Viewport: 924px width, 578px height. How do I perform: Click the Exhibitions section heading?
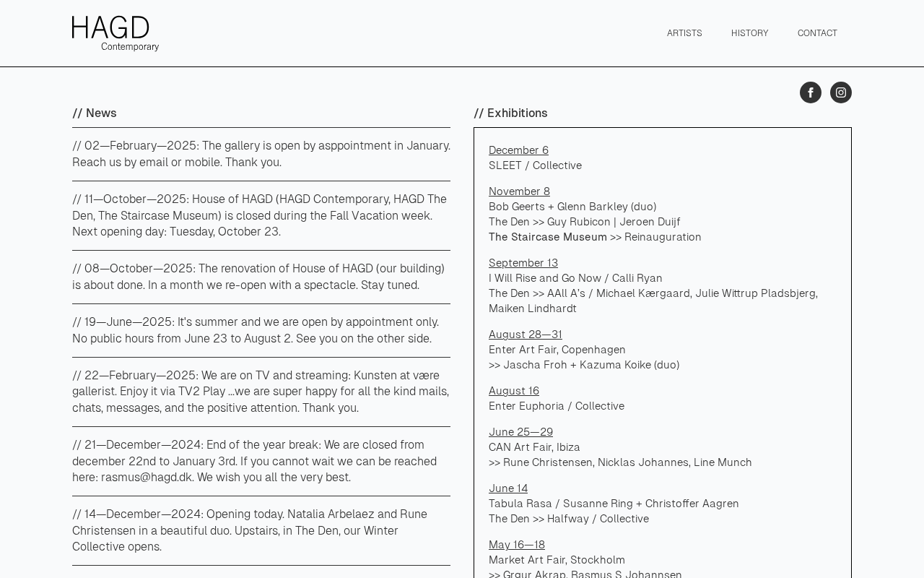tap(510, 113)
